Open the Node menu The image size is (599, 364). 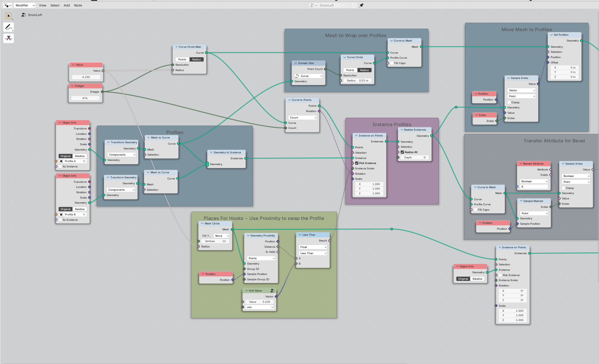(78, 5)
